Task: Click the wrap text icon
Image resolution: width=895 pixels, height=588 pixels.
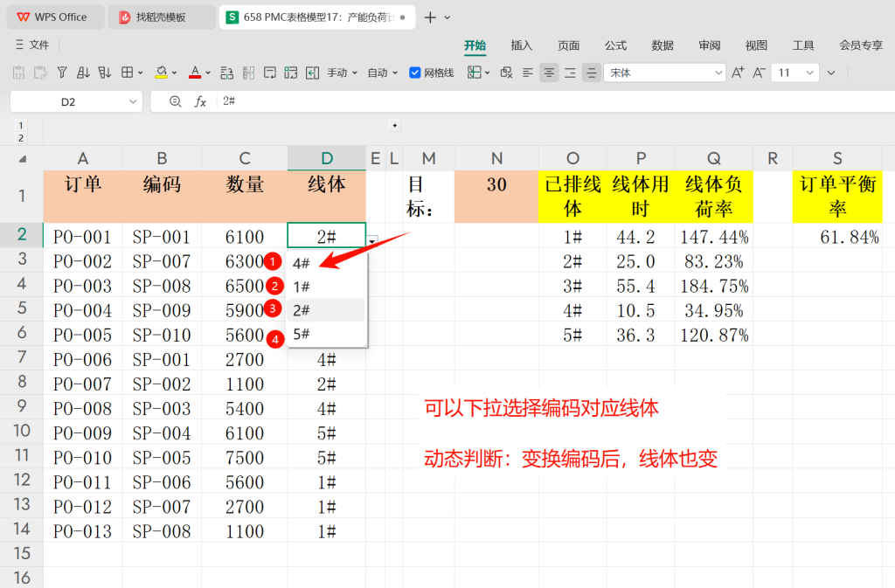Action: [269, 73]
